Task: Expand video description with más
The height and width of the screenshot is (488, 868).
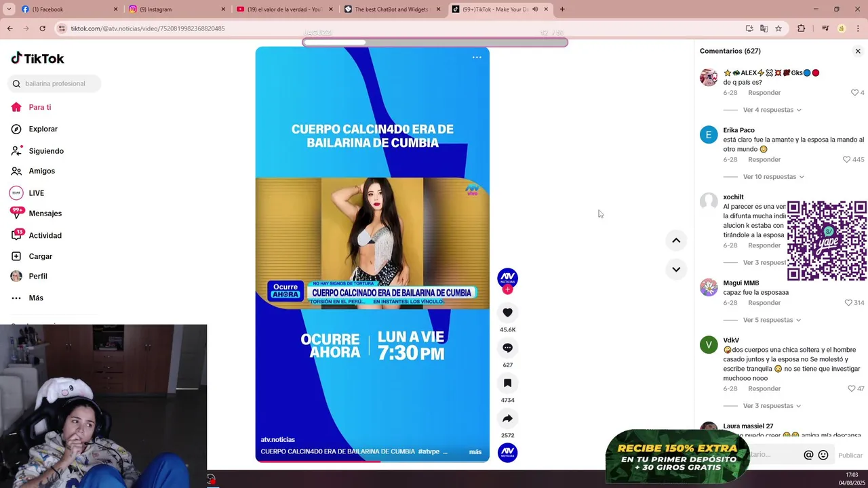Action: [475, 452]
